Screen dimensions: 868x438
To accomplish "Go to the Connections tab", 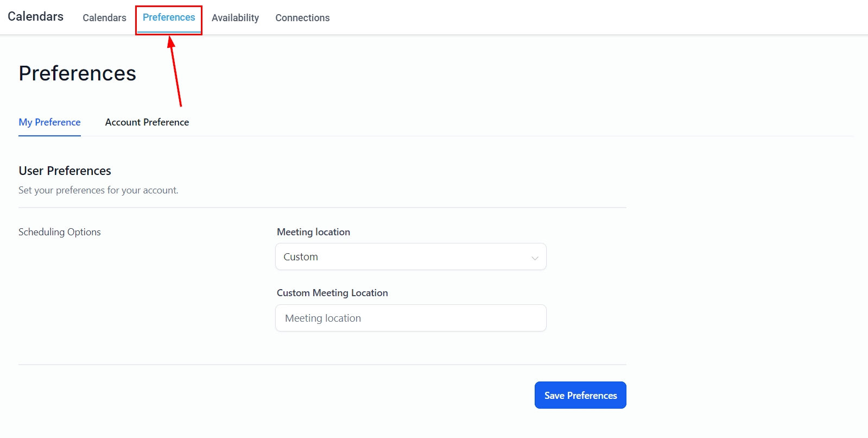I will (x=302, y=18).
